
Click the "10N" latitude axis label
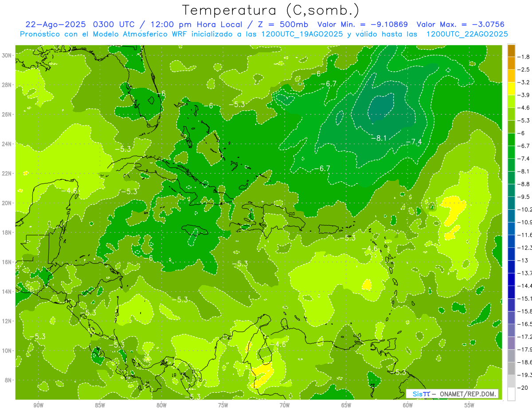[x=7, y=350]
